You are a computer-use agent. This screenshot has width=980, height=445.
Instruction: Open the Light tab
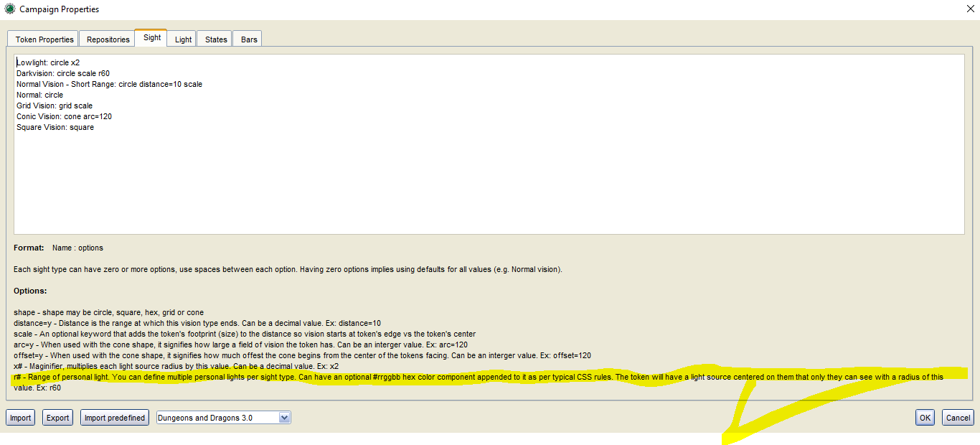pos(182,39)
